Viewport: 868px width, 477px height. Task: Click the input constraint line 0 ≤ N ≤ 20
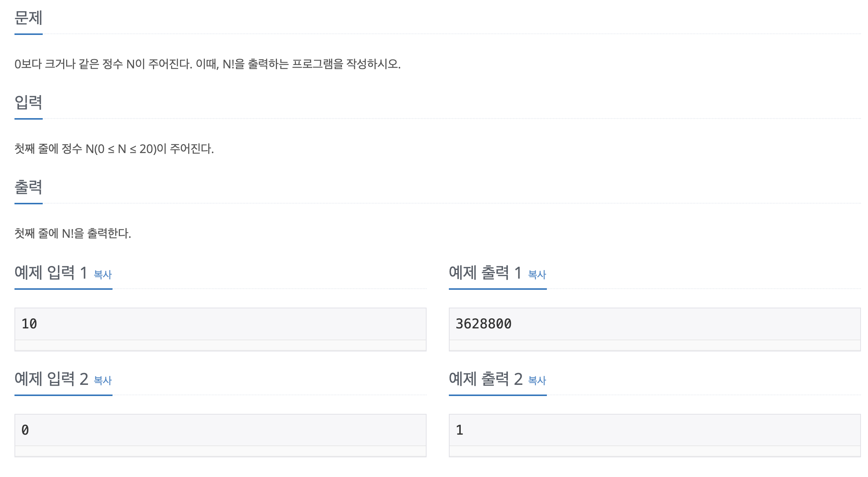[x=114, y=149]
